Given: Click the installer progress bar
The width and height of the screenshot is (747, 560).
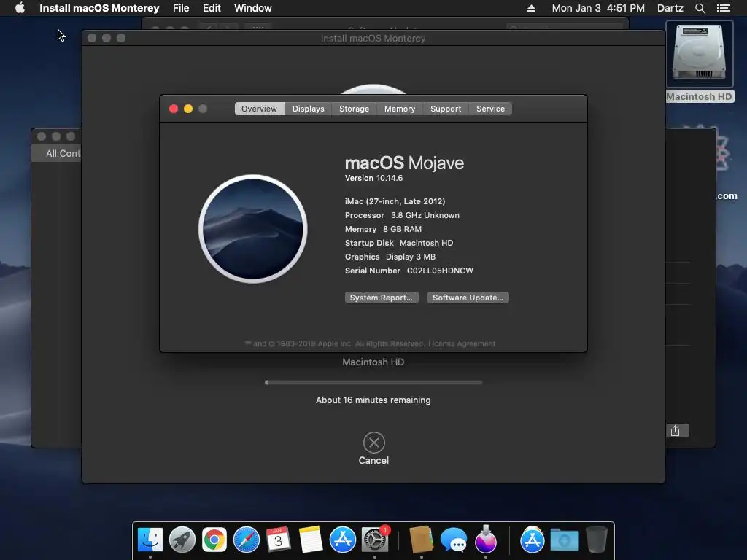Looking at the screenshot, I should [373, 382].
